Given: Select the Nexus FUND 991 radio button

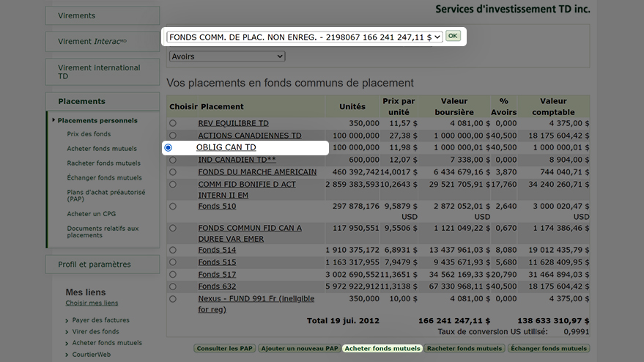Looking at the screenshot, I should (172, 299).
